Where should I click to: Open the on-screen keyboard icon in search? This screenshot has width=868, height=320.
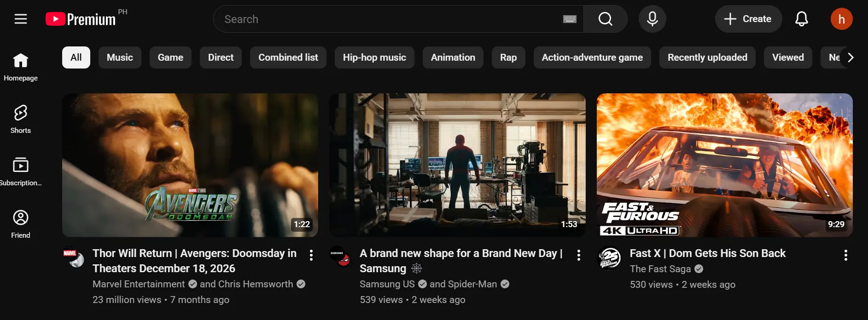[x=570, y=19]
